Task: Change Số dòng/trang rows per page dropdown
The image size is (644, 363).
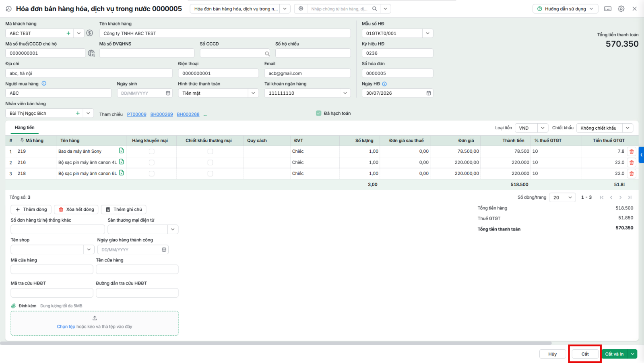Action: pyautogui.click(x=562, y=197)
